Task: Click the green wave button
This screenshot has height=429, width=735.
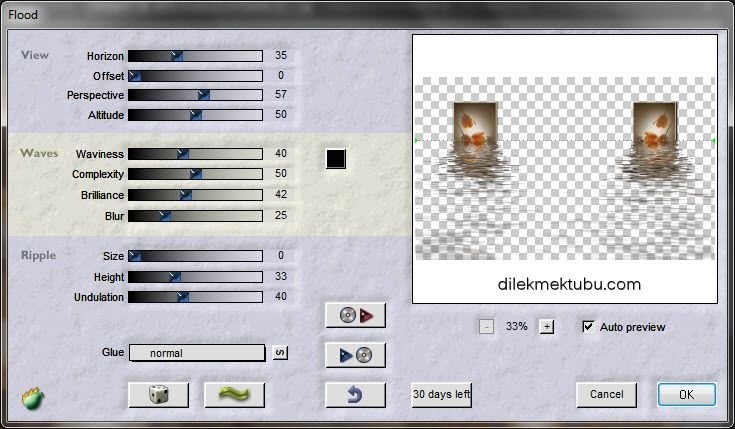Action: tap(234, 394)
